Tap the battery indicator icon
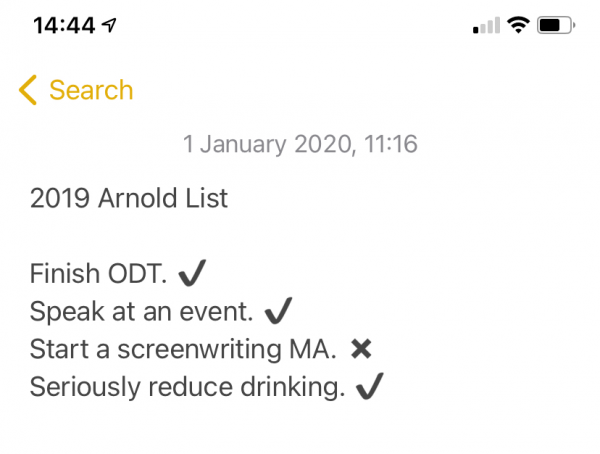600x454 pixels. pos(556,25)
